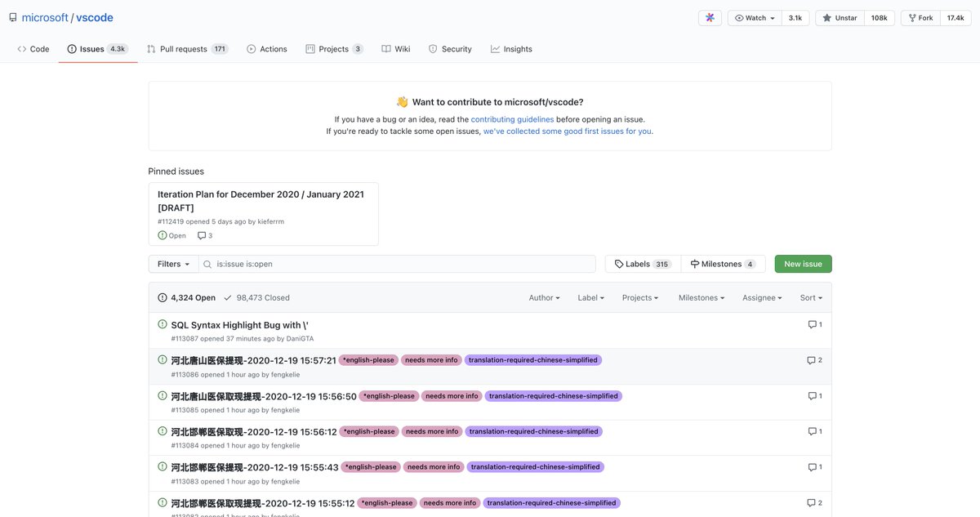Image resolution: width=980 pixels, height=517 pixels.
Task: Click the Open status icon on the pinned issue
Action: pyautogui.click(x=162, y=235)
